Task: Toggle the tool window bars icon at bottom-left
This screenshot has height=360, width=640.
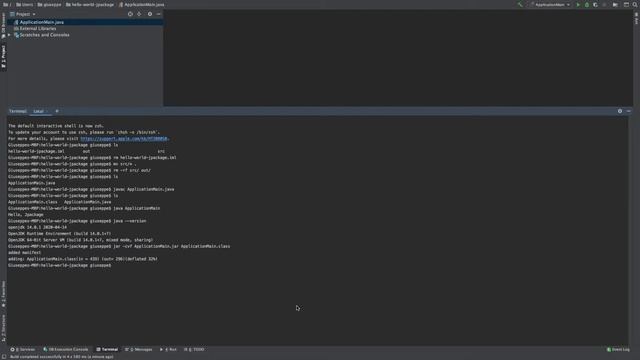Action: 4,356
